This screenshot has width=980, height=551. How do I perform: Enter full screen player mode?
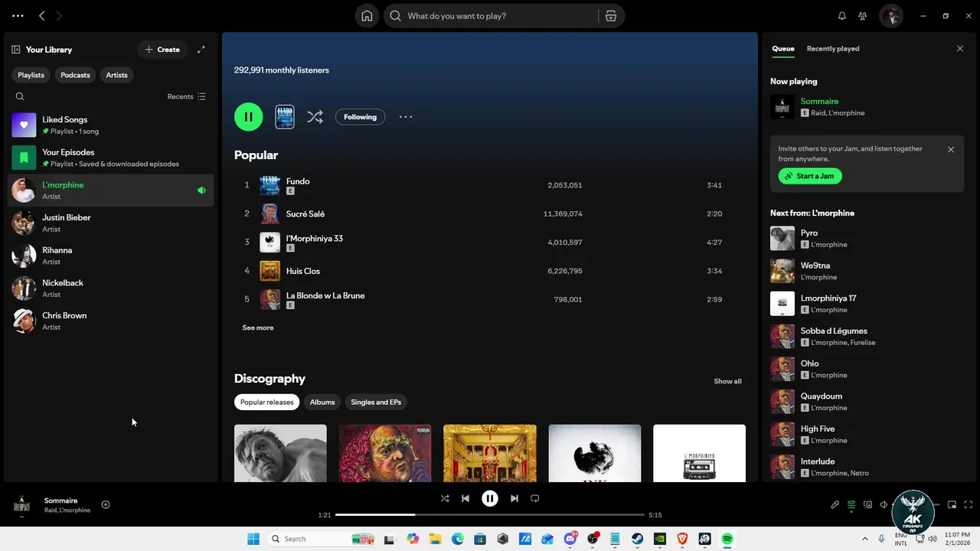pos(969,505)
